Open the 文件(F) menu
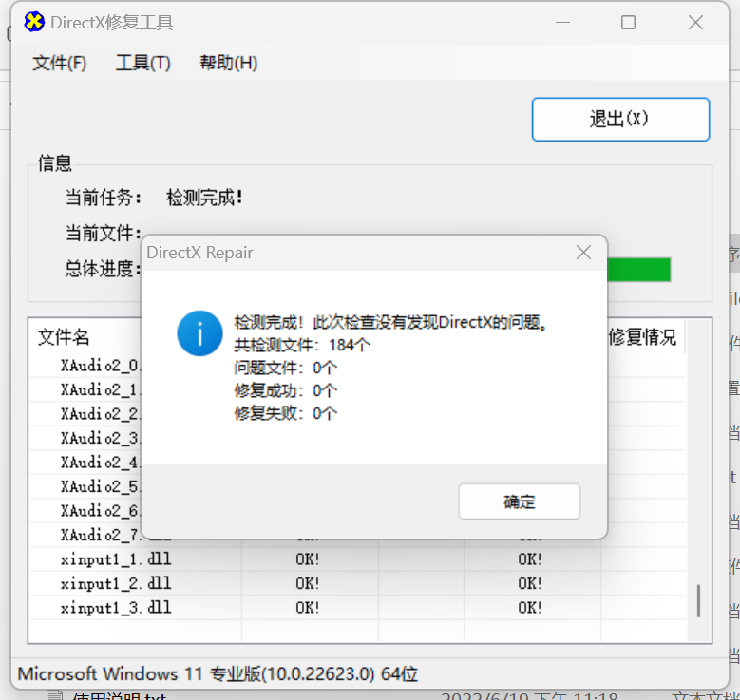The image size is (740, 700). click(x=60, y=63)
